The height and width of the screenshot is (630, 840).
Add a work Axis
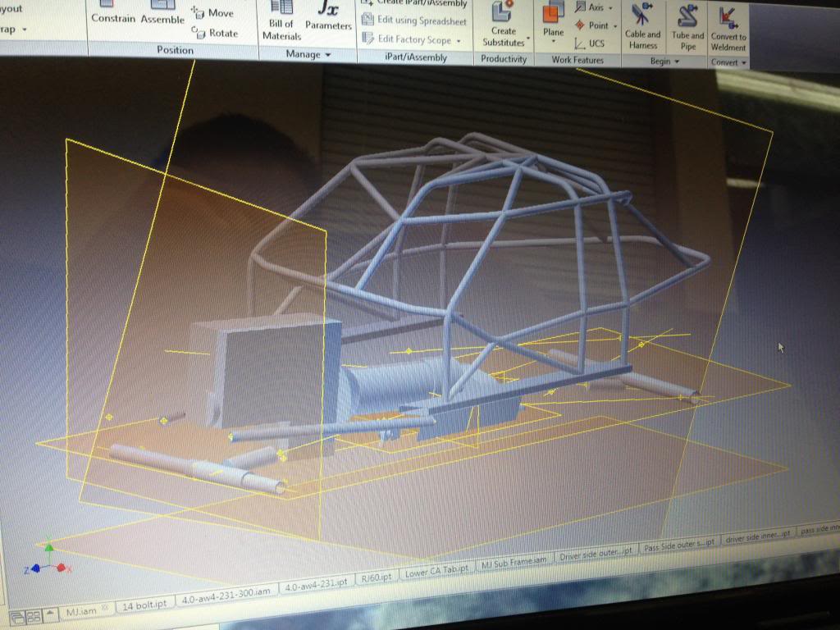590,7
